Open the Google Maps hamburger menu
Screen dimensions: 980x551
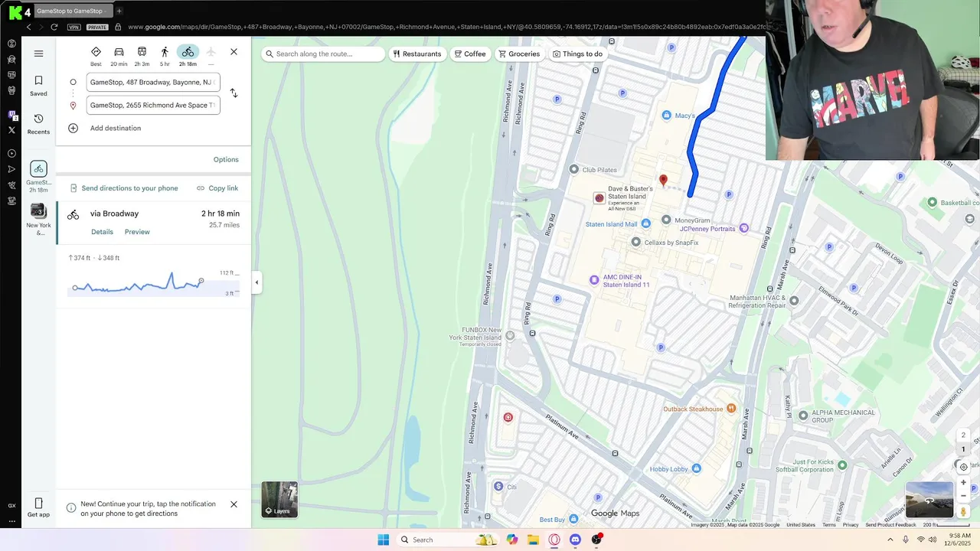(x=38, y=54)
